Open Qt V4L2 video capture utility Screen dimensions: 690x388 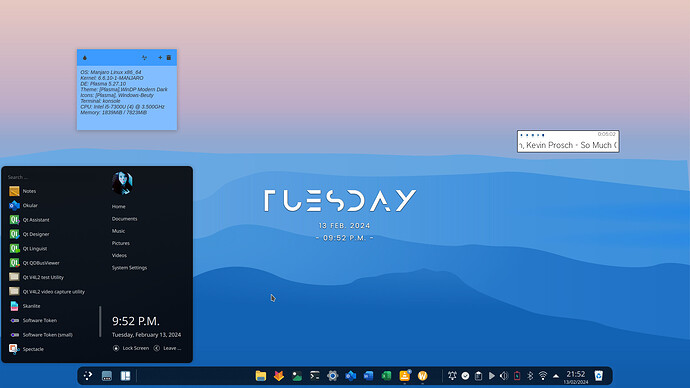53,292
